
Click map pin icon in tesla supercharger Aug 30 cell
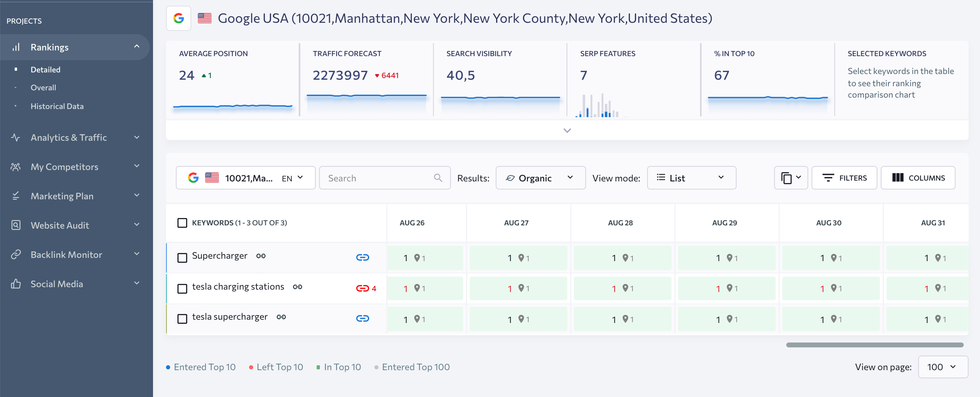pyautogui.click(x=833, y=319)
